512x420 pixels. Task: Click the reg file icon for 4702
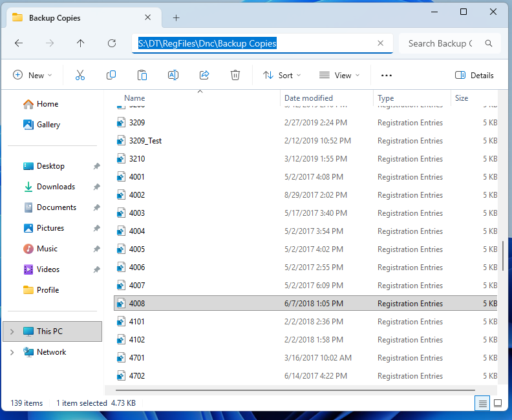[121, 376]
